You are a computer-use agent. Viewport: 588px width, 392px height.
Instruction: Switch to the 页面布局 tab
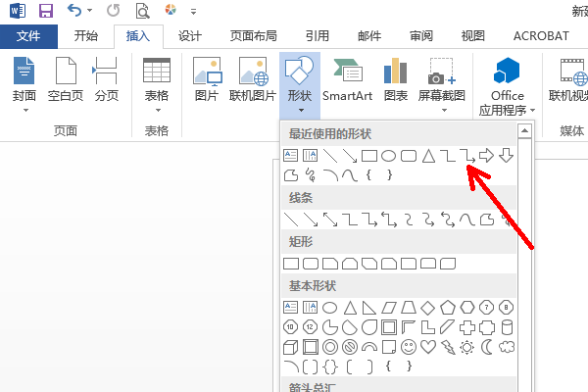pyautogui.click(x=254, y=36)
